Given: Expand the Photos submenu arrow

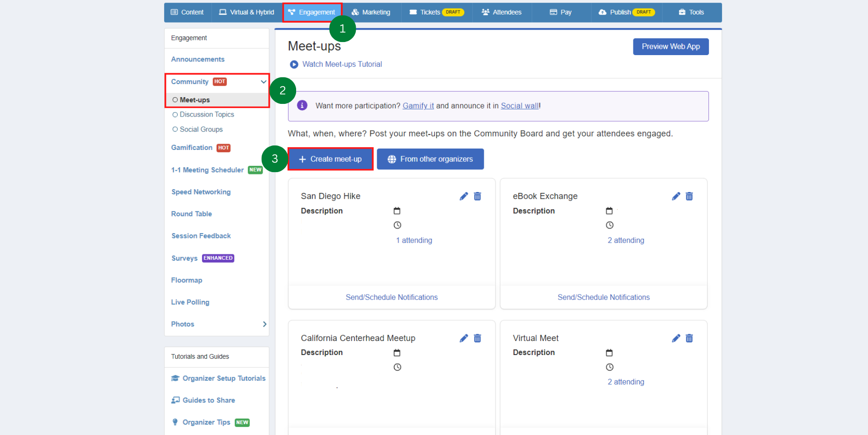Looking at the screenshot, I should pos(264,324).
